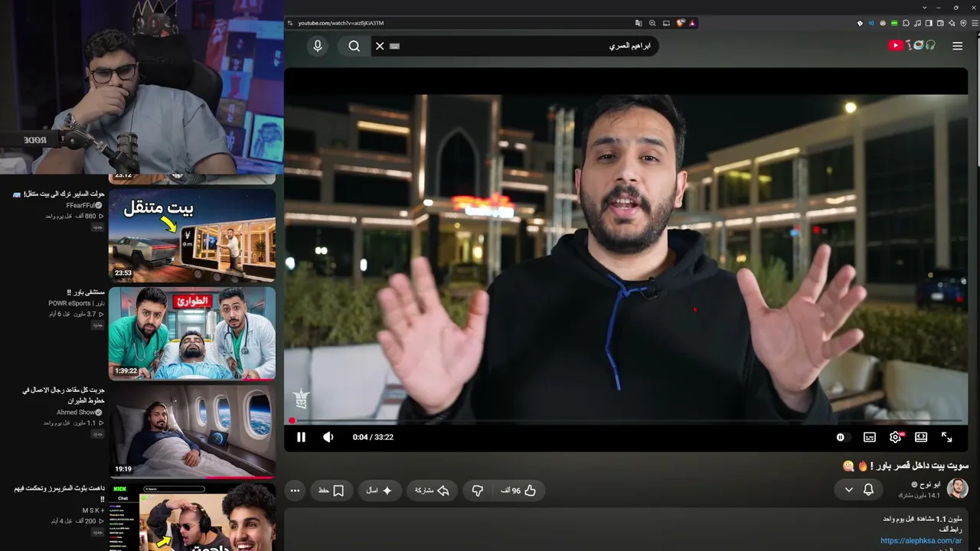The width and height of the screenshot is (980, 551).
Task: Click the green extension icon
Action: click(x=894, y=23)
